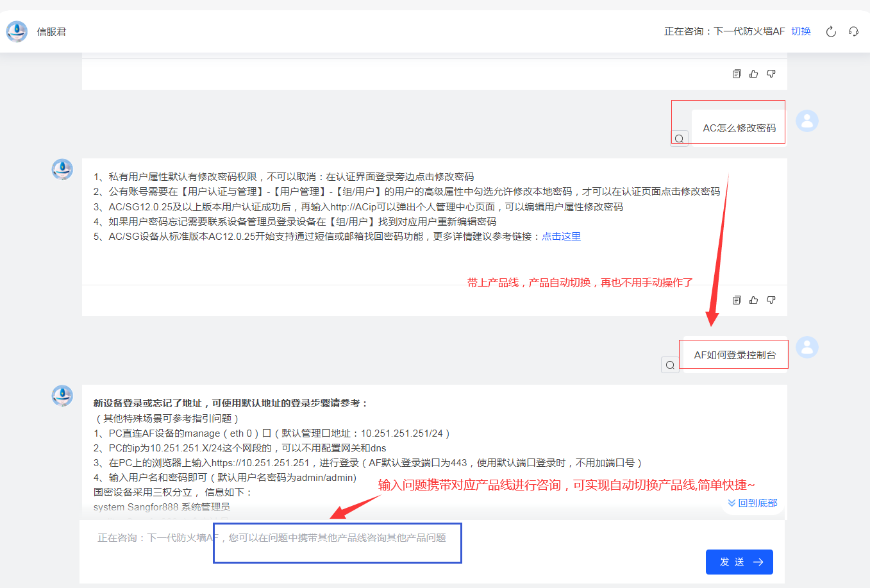Click the search icon beside AF如何登录控制台

[x=670, y=365]
